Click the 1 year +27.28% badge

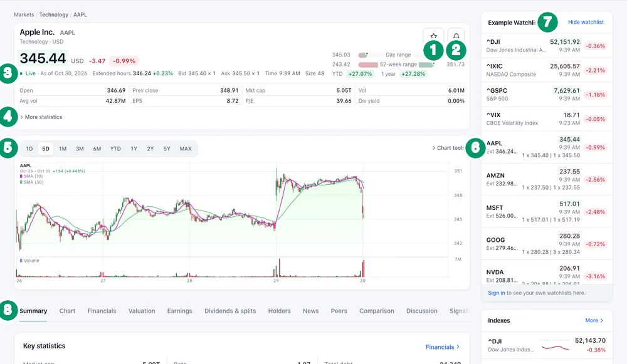click(x=413, y=74)
